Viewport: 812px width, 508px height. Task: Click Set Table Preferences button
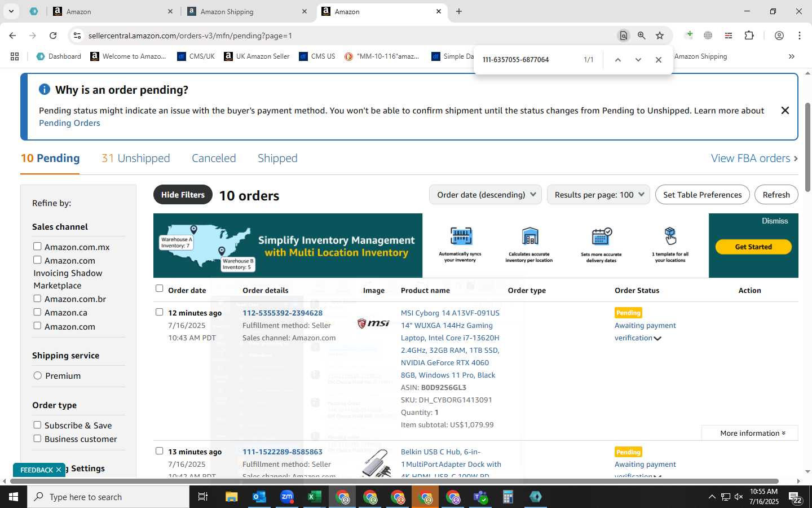702,195
